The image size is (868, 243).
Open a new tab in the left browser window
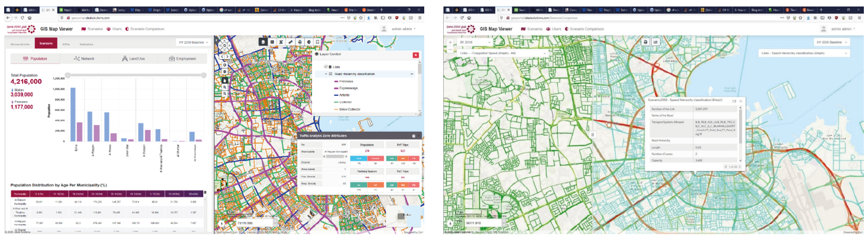pos(382,9)
